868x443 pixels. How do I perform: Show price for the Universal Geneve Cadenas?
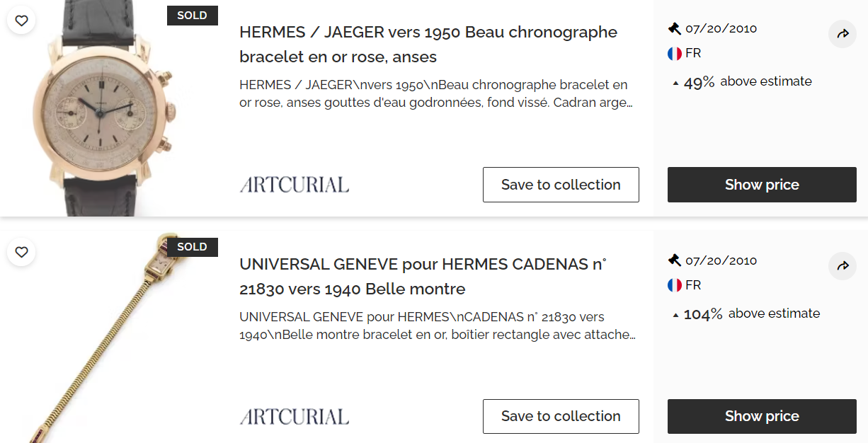[762, 416]
